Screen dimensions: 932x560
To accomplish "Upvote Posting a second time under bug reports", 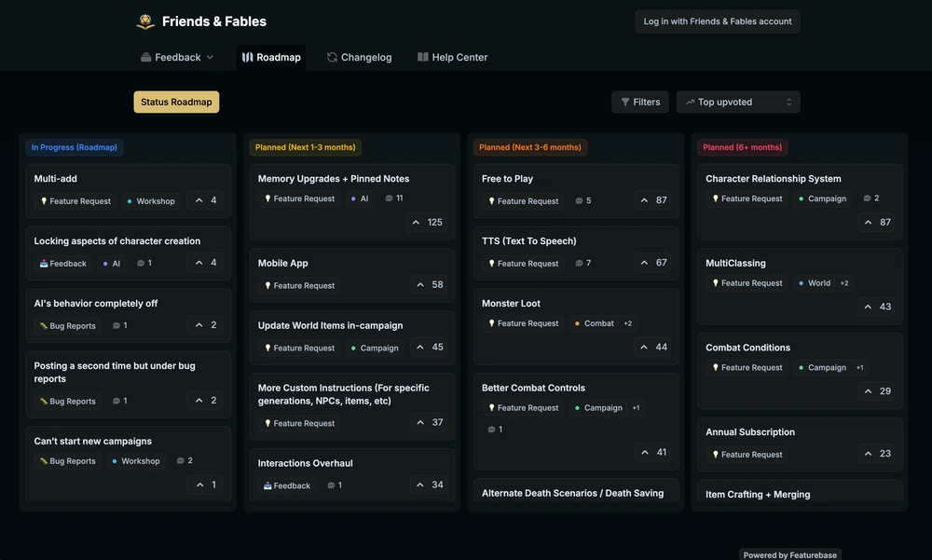I will click(206, 401).
